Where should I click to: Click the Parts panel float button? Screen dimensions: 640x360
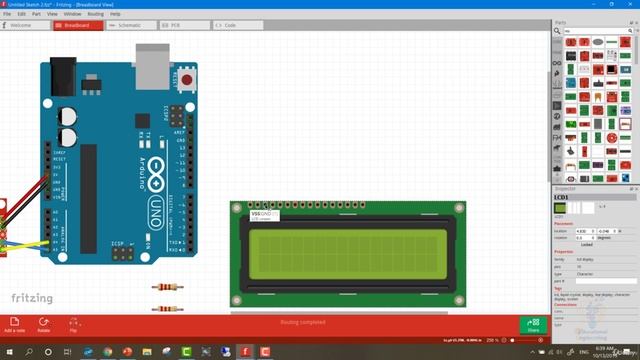click(631, 23)
